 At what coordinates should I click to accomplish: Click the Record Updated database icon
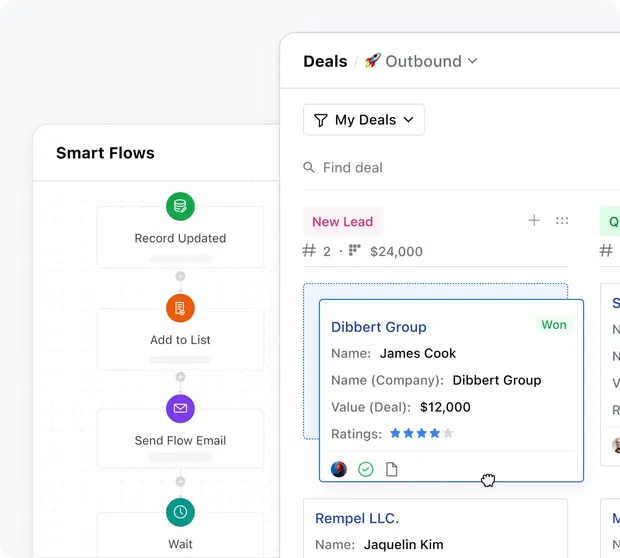coord(180,206)
